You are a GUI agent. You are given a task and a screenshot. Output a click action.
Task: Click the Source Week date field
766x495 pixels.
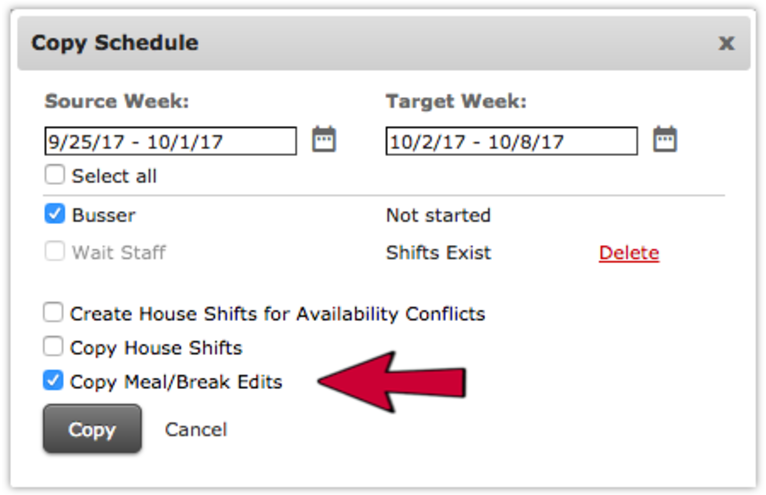170,141
